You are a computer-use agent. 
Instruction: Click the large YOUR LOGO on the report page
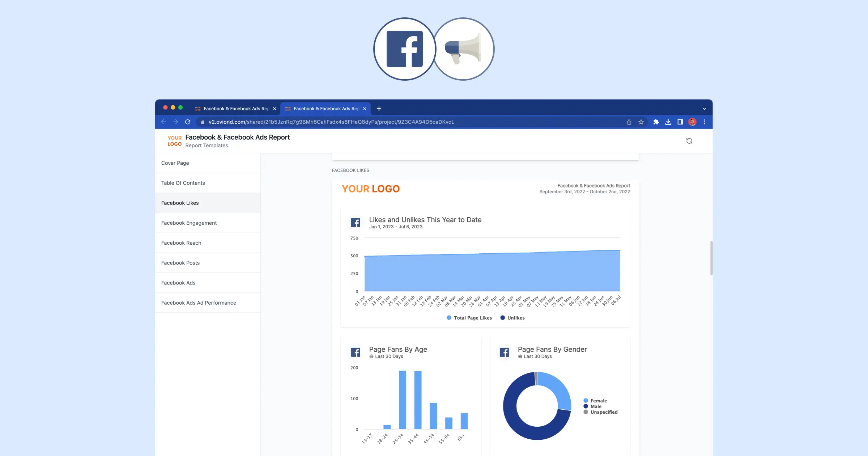371,189
